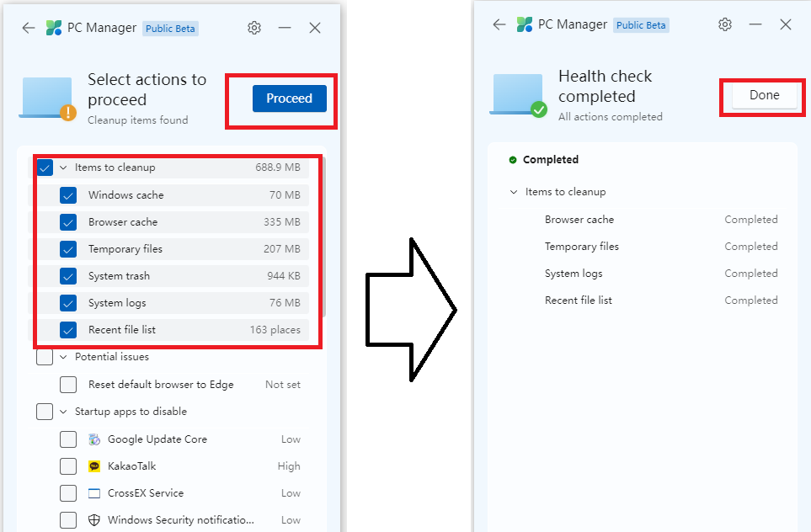Click the Windows Security shield icon
This screenshot has height=532, width=811.
(94, 520)
